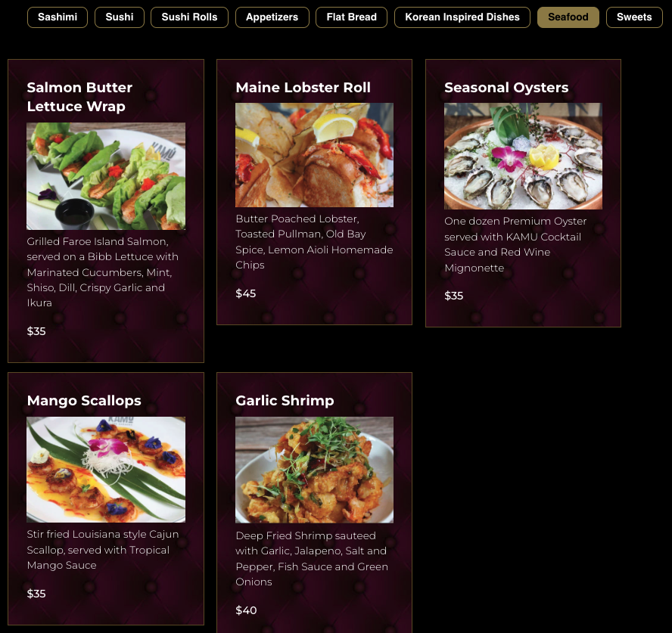
Task: Click the Garlic Shrimp bowl photo
Action: (x=314, y=470)
